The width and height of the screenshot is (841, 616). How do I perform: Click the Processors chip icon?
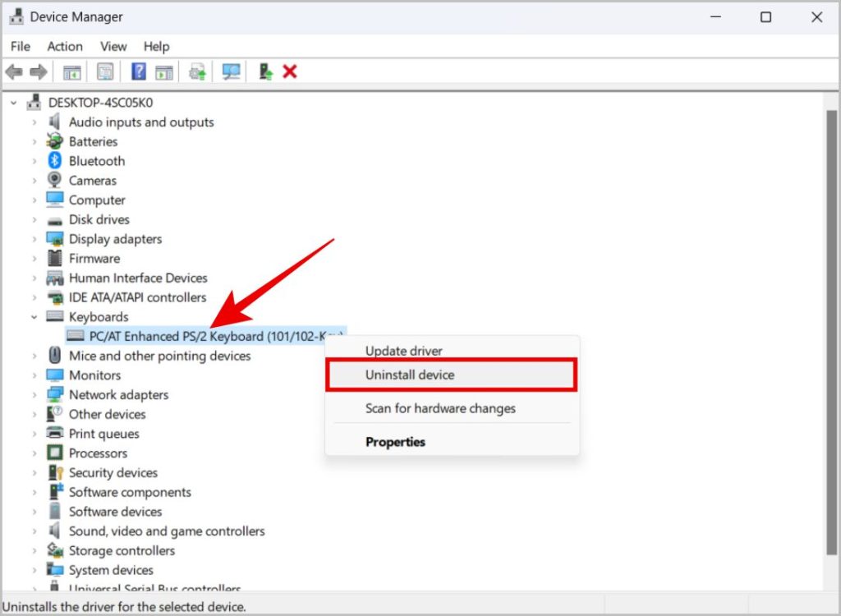coord(55,453)
